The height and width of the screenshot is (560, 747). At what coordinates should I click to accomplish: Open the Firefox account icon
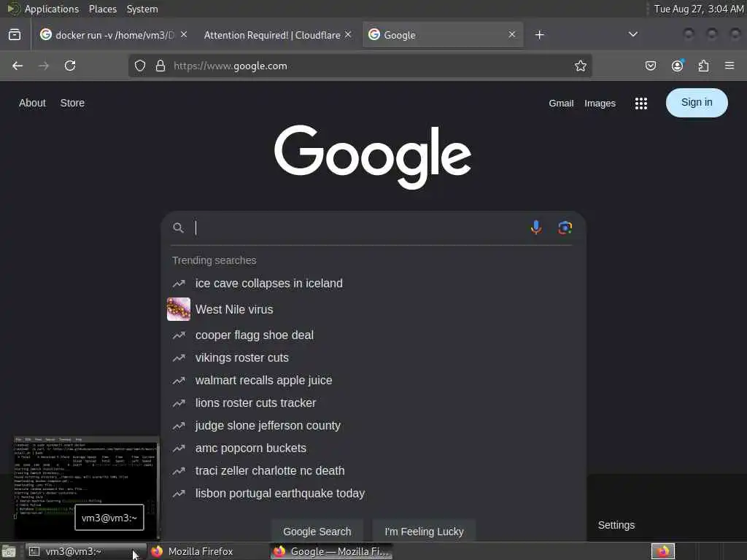[x=678, y=66]
